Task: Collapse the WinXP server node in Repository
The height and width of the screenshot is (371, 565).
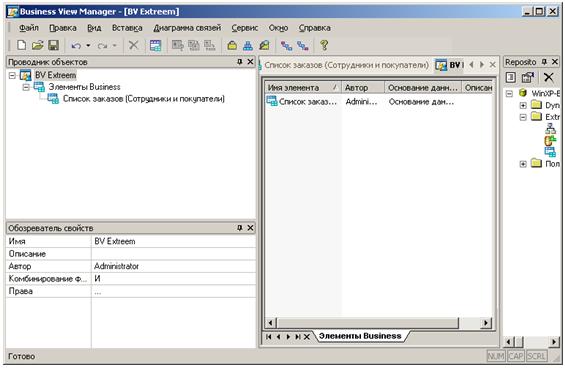Action: [x=509, y=94]
